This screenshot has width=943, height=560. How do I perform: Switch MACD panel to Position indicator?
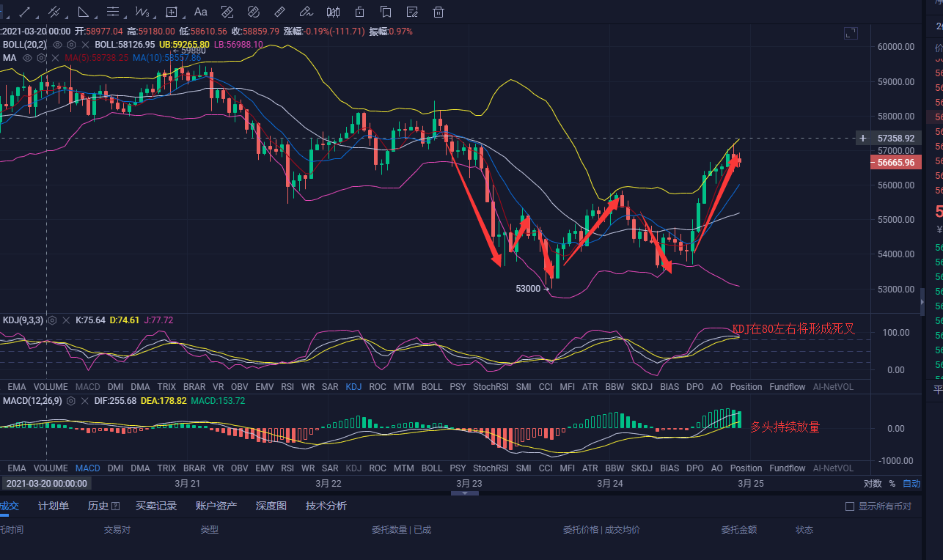(x=746, y=468)
